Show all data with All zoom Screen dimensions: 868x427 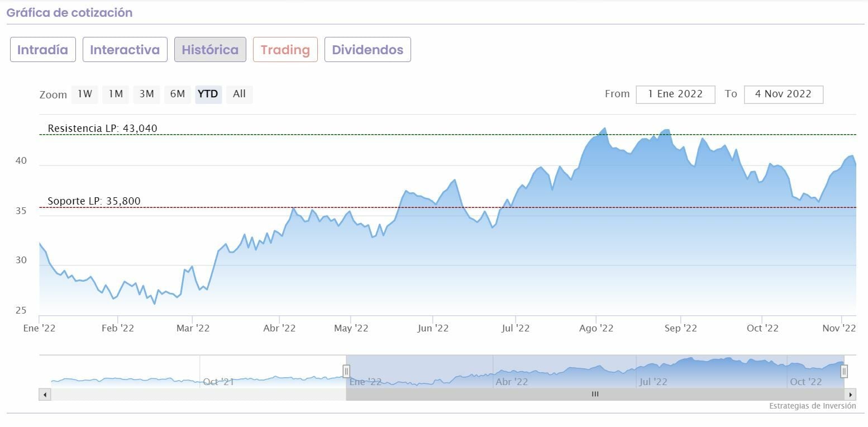[239, 94]
